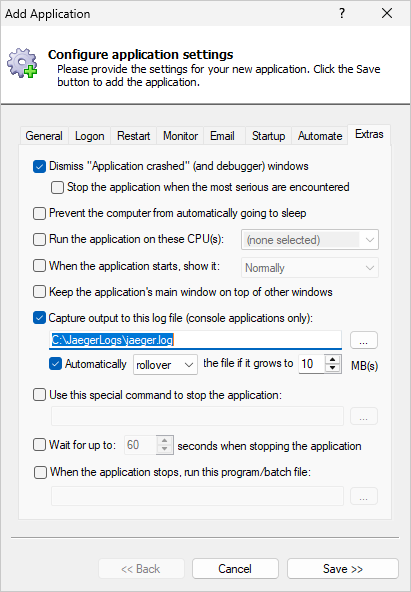411x592 pixels.
Task: Enable Prevent computer from going to sleep
Action: click(x=39, y=214)
